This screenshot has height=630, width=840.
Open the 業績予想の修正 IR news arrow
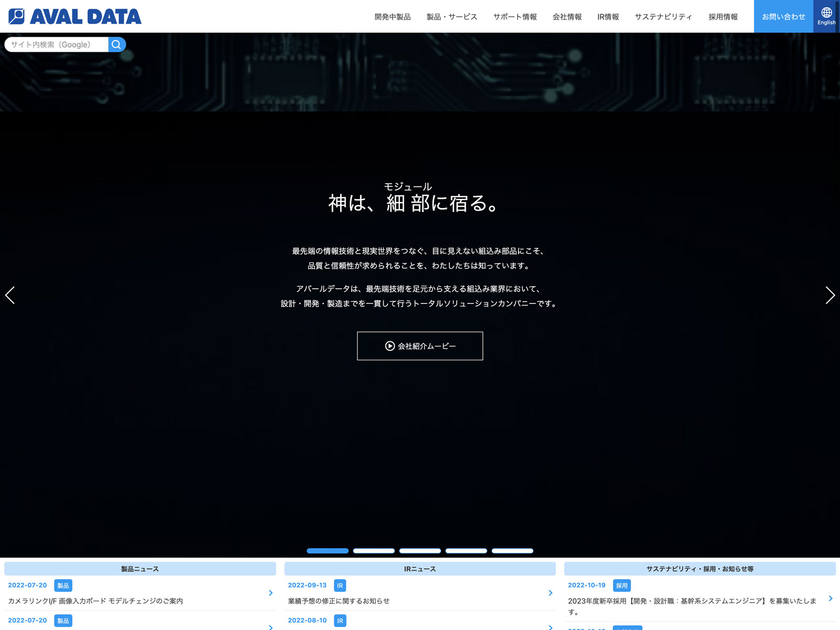coord(550,593)
